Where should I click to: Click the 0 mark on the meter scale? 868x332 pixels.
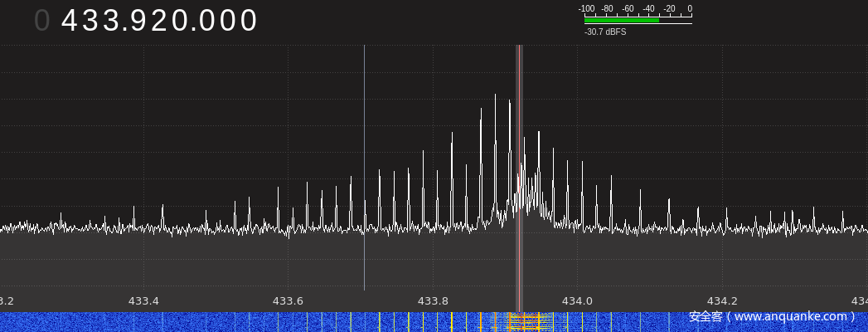coord(690,9)
